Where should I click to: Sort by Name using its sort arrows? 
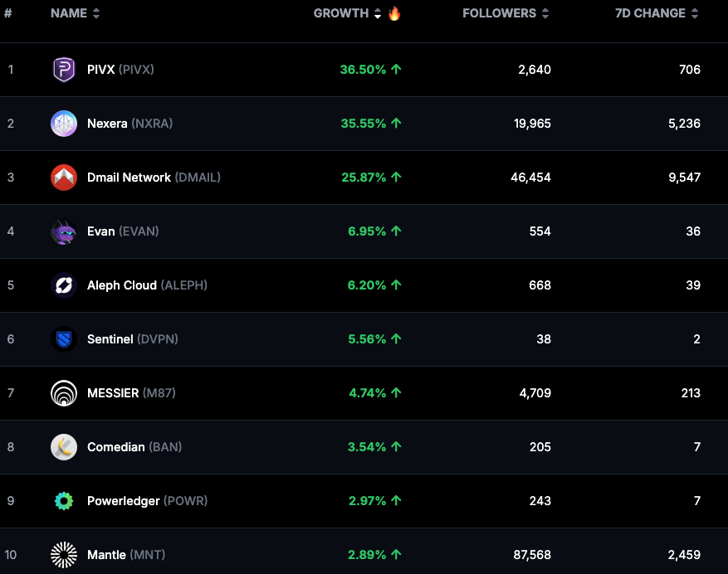(x=96, y=13)
